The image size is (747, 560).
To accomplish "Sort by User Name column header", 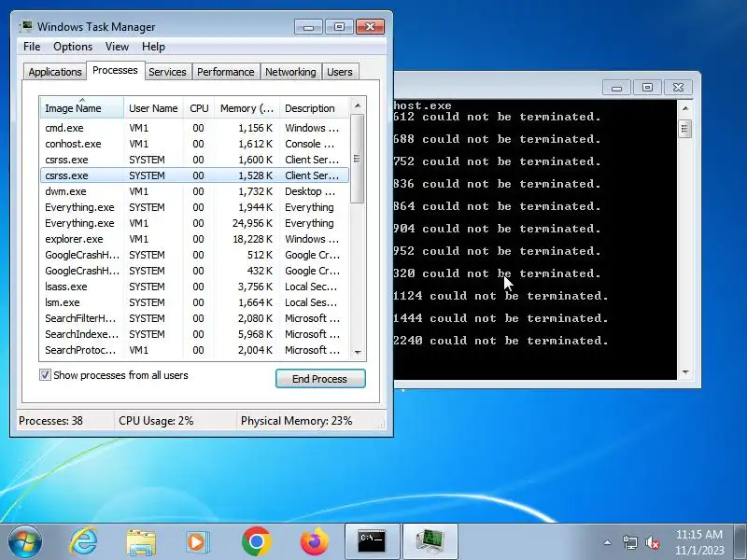I will point(153,108).
